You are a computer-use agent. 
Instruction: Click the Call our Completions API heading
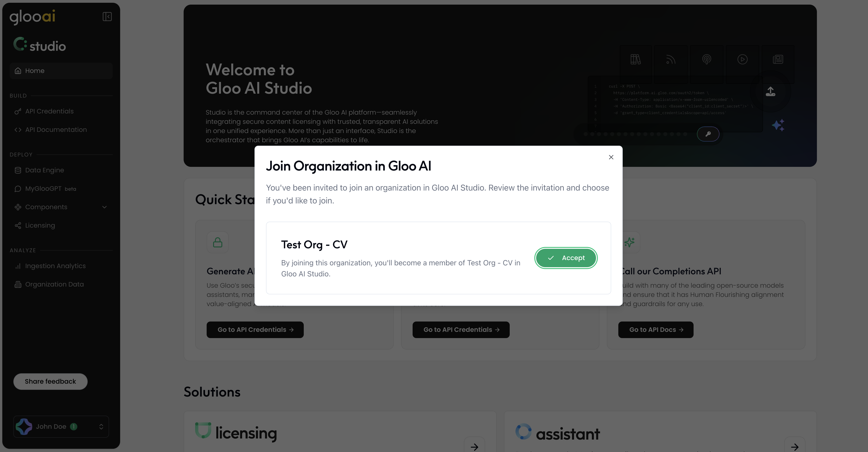(x=671, y=271)
